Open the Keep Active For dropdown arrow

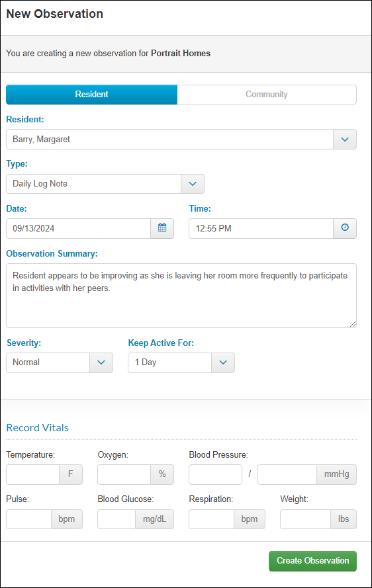pos(223,362)
